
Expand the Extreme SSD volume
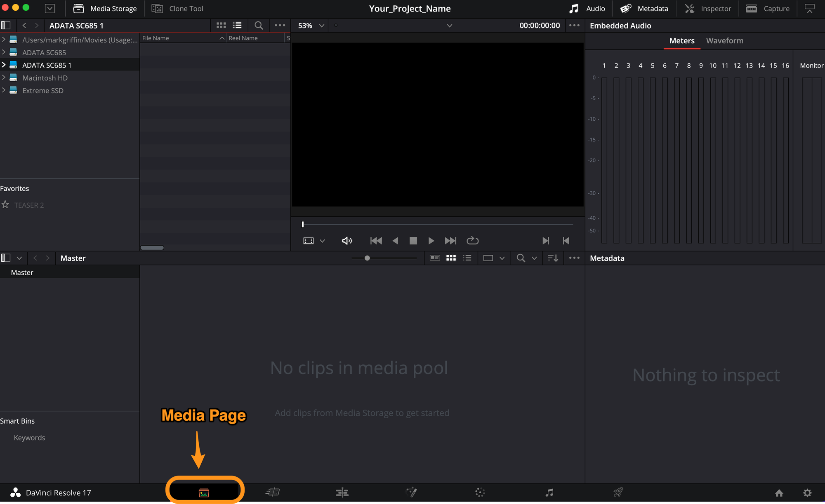(4, 90)
